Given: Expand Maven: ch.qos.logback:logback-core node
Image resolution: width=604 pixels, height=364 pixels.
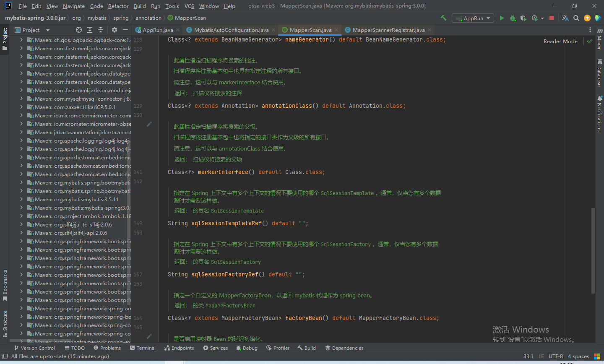Looking at the screenshot, I should click(x=21, y=40).
